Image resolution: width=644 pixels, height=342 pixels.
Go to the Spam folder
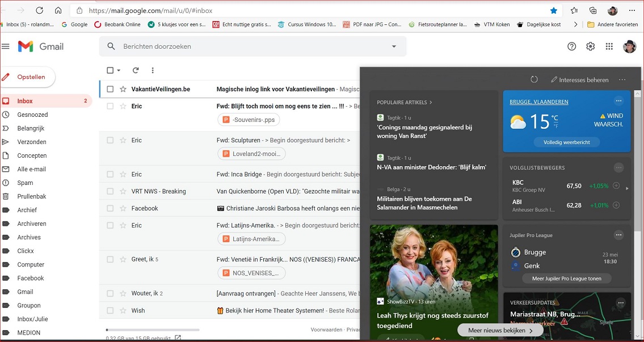(x=26, y=183)
